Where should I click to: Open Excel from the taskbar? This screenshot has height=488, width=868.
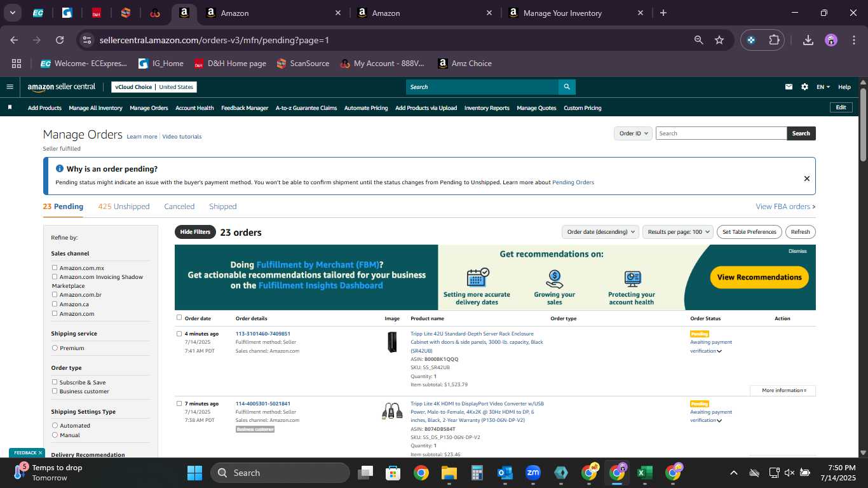click(645, 473)
